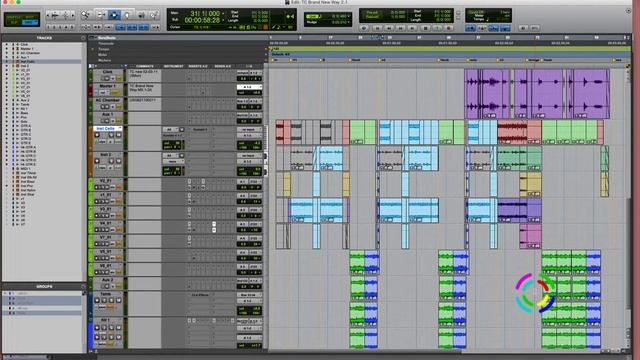This screenshot has height=360, width=640.
Task: Toggle Grid edit mode
Action: [x=30, y=22]
